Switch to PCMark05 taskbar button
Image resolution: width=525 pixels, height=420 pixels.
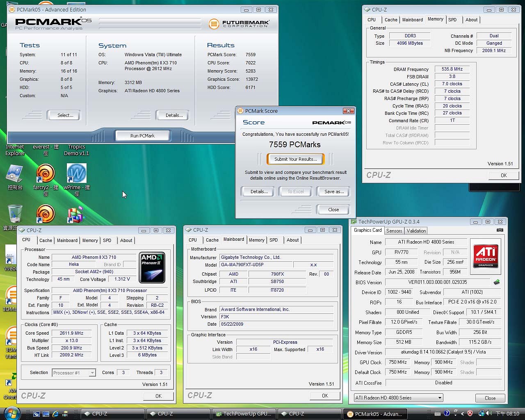pos(375,414)
